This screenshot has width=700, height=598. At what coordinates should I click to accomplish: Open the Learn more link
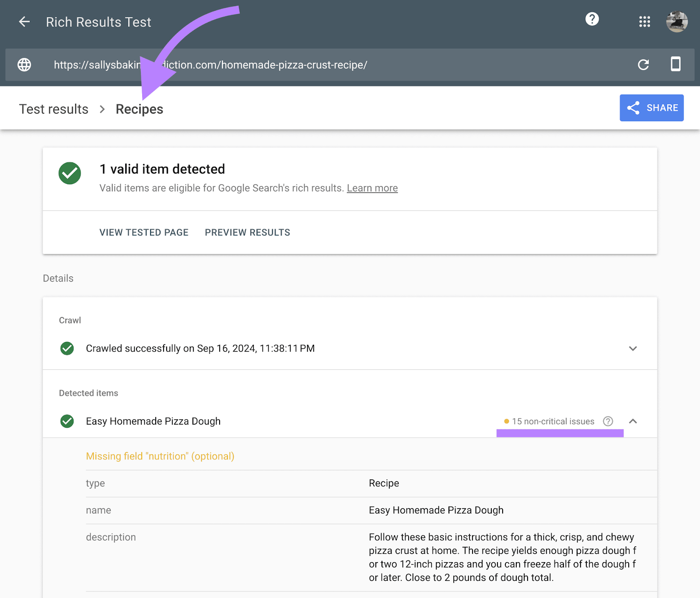(x=372, y=188)
